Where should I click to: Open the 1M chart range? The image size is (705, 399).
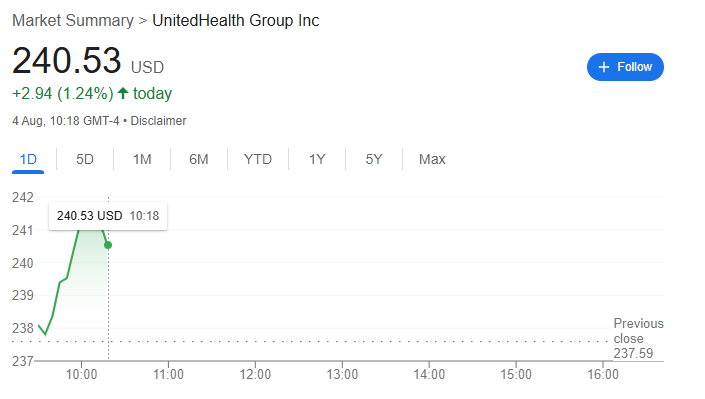(142, 159)
